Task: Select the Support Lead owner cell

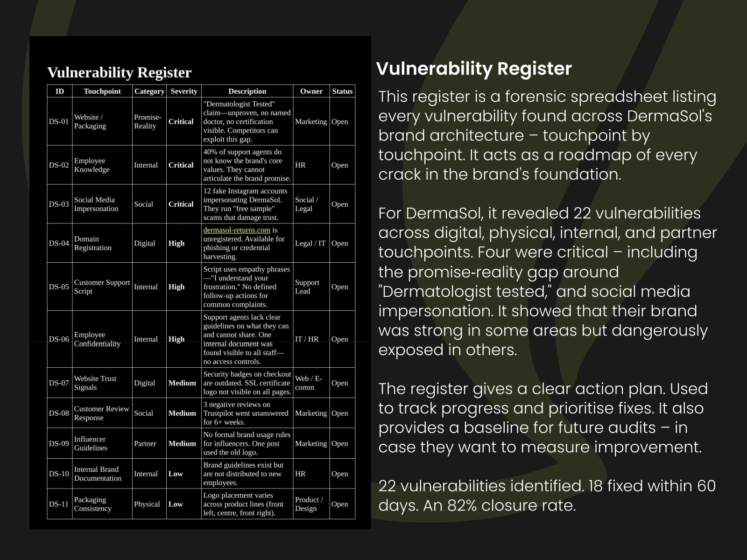Action: tap(311, 287)
